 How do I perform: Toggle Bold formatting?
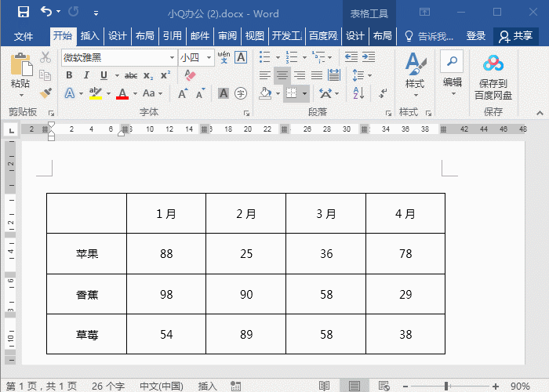[x=69, y=75]
